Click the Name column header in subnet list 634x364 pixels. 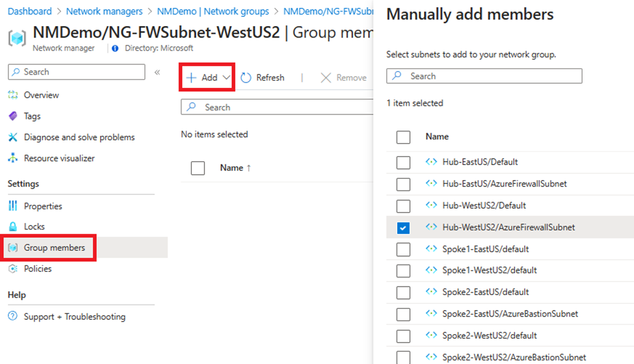click(437, 136)
